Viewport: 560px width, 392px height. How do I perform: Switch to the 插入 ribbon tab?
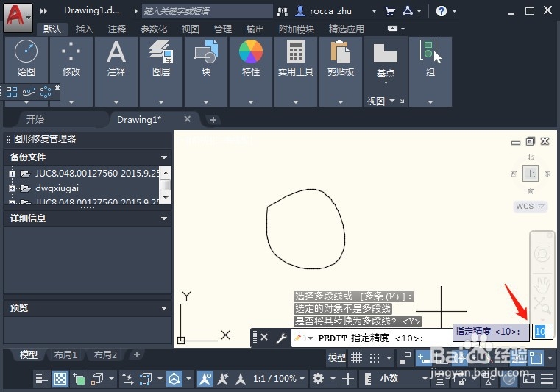pos(85,29)
